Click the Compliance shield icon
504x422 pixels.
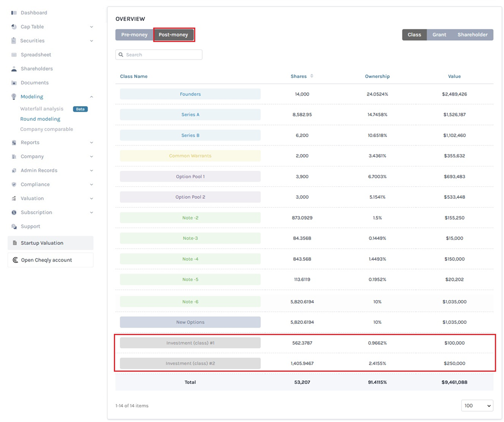click(x=14, y=185)
